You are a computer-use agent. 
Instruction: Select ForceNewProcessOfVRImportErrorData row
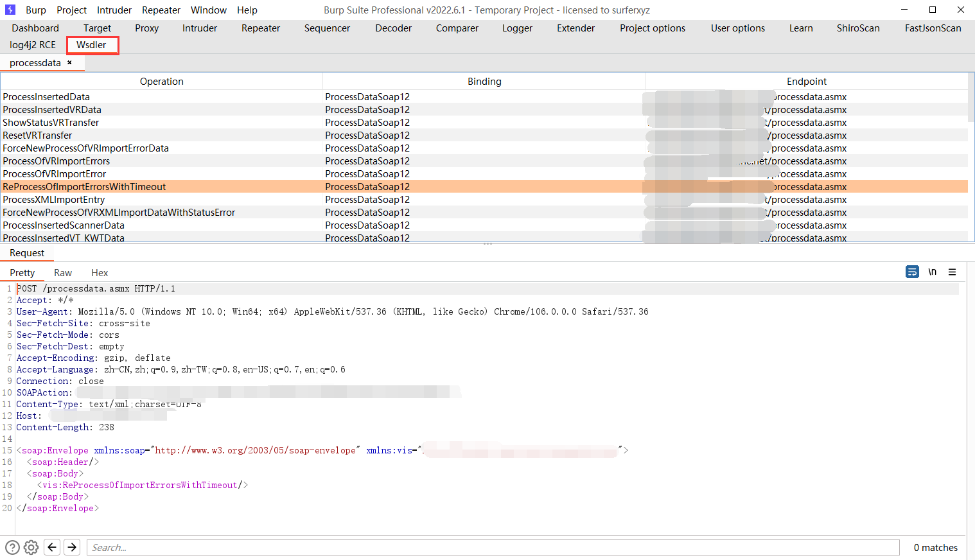(x=484, y=148)
